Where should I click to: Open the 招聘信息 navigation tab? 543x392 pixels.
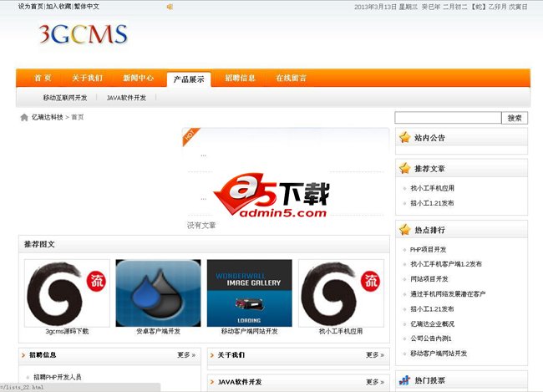pyautogui.click(x=240, y=78)
